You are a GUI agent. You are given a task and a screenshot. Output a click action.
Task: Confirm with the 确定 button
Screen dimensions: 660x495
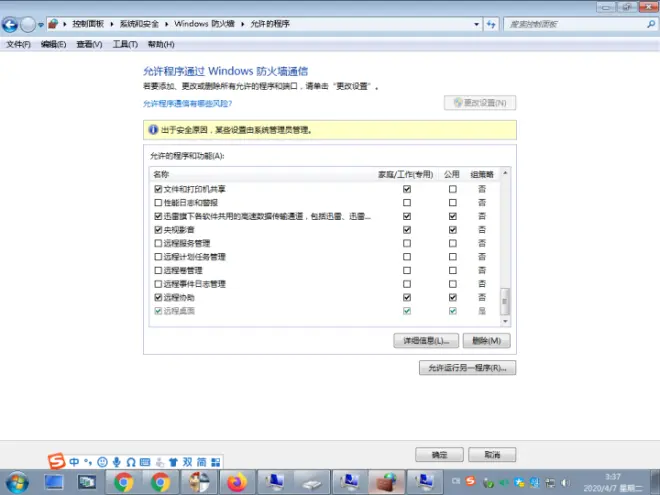tap(439, 455)
